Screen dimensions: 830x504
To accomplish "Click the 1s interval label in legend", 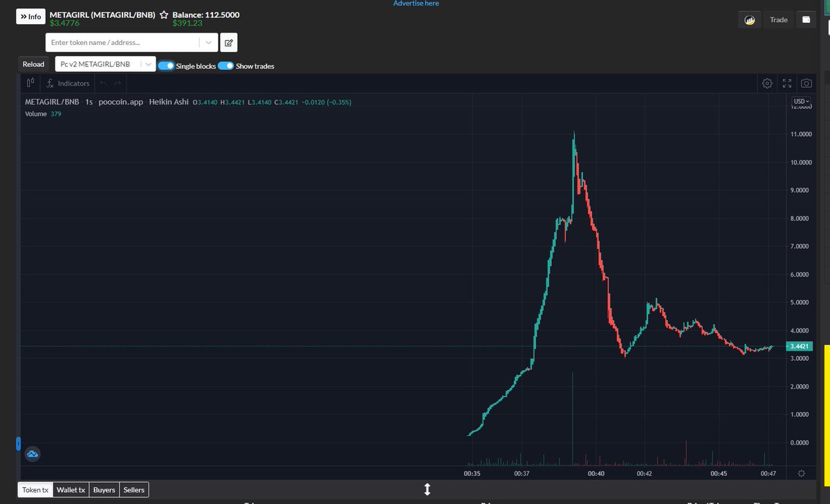I will coord(89,102).
